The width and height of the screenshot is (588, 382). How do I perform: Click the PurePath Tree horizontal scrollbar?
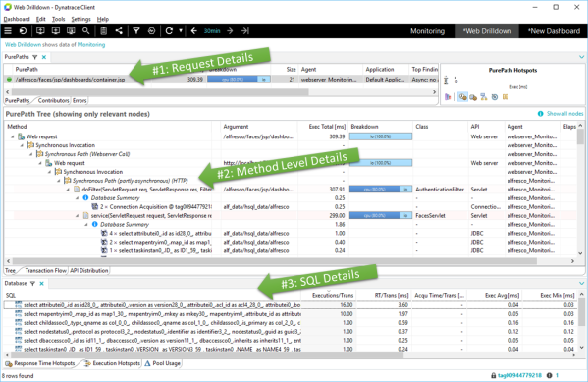pyautogui.click(x=275, y=261)
